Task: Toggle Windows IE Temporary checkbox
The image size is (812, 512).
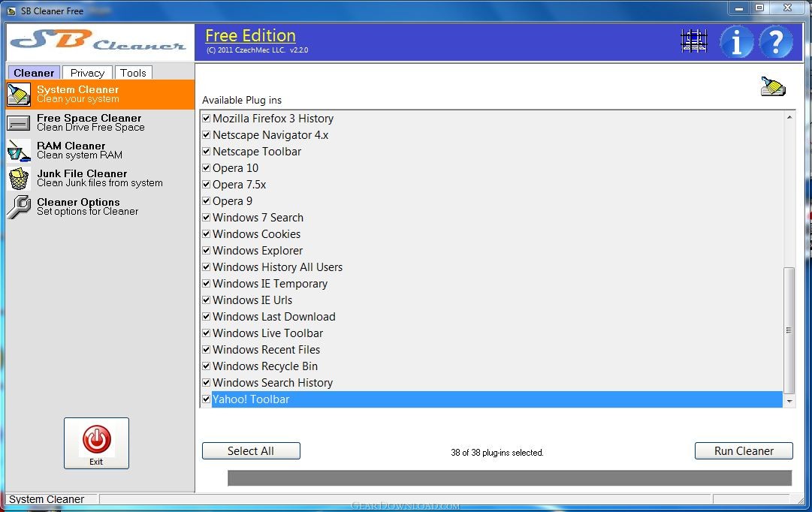Action: coord(206,284)
